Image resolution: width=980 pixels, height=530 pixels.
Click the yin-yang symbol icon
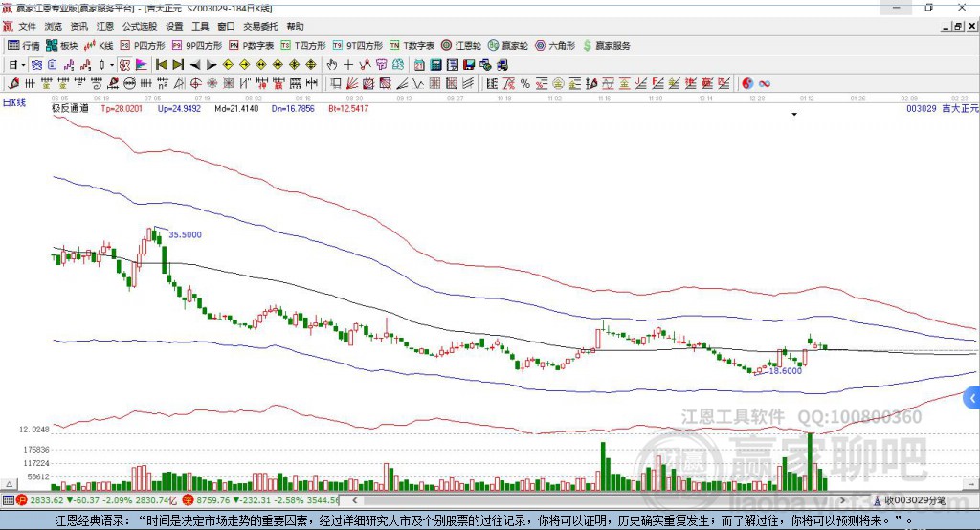click(747, 84)
